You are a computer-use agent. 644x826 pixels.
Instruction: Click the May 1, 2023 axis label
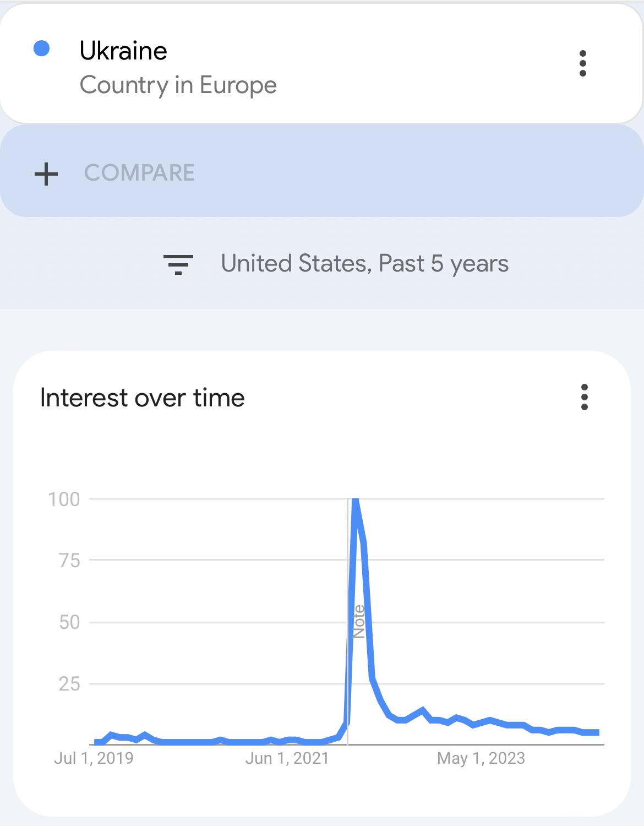point(481,758)
